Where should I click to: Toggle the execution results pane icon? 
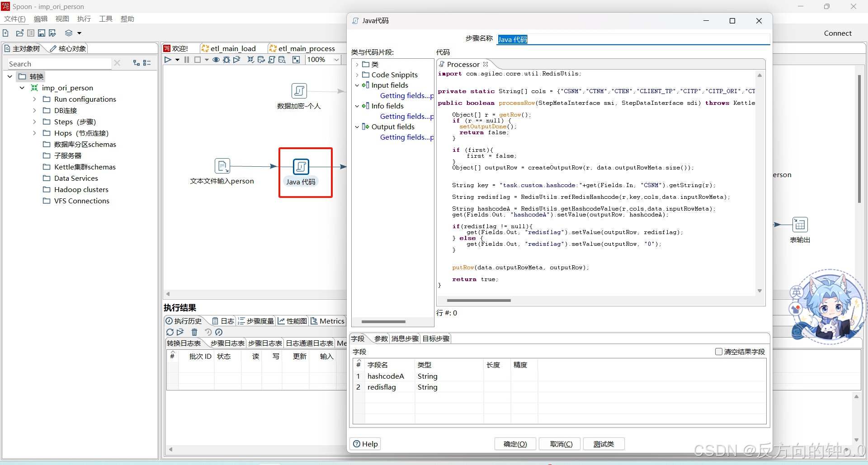(x=296, y=60)
